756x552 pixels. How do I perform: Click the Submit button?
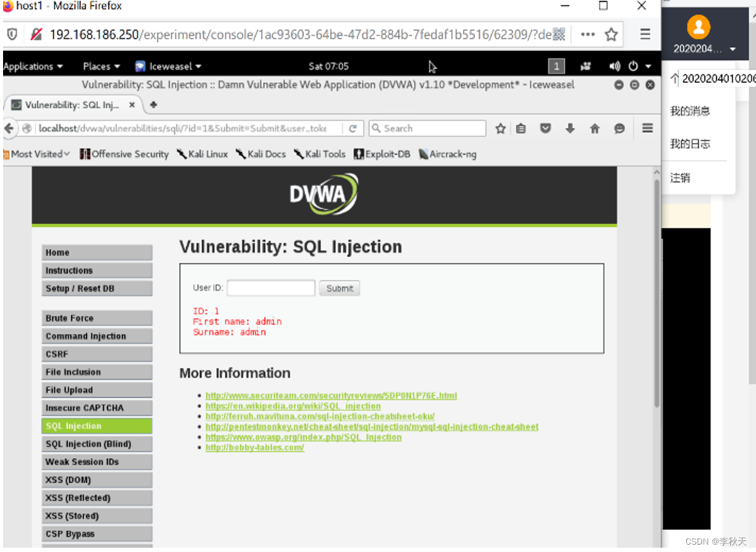click(340, 288)
